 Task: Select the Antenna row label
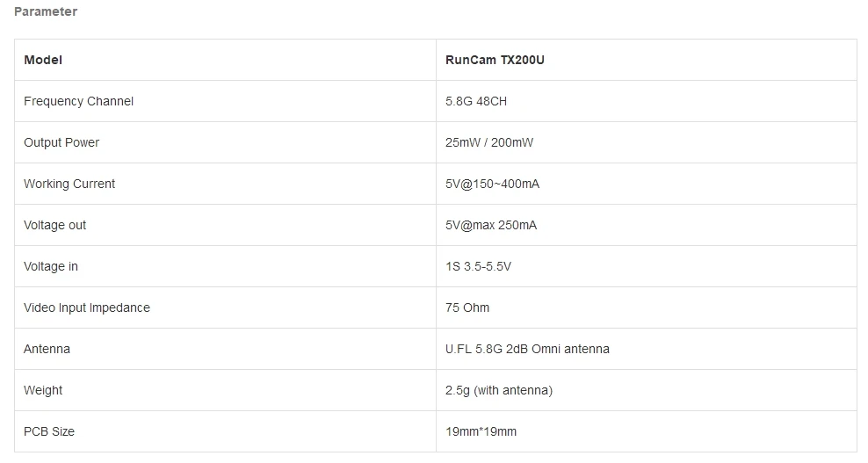click(47, 349)
